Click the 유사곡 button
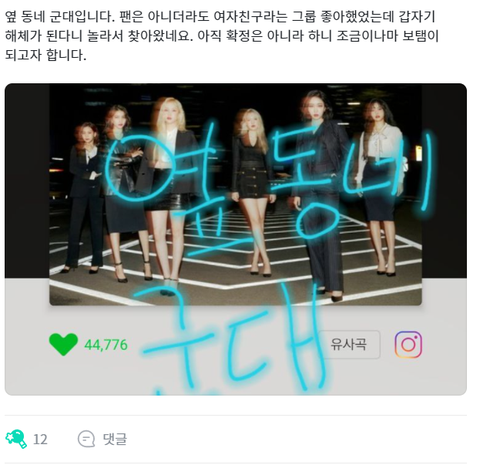The height and width of the screenshot is (465, 480). pyautogui.click(x=349, y=344)
